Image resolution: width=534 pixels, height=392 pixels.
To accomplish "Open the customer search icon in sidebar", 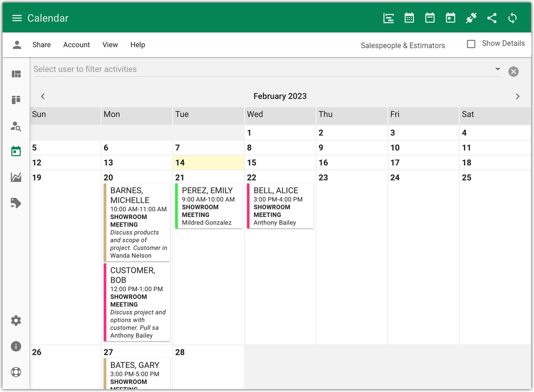I will (x=16, y=126).
